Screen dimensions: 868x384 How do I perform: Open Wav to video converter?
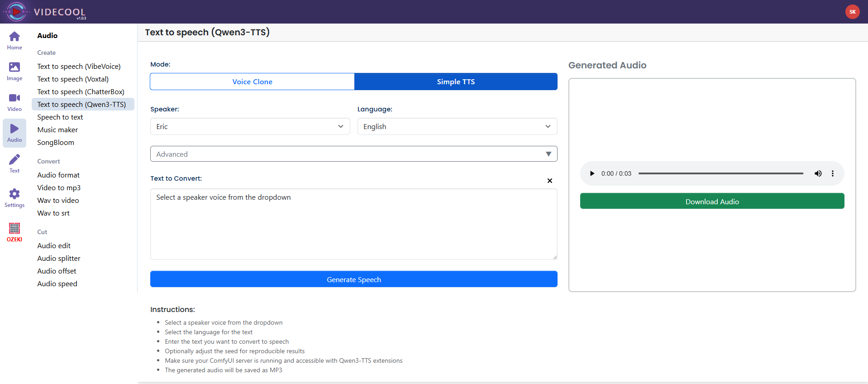point(58,200)
